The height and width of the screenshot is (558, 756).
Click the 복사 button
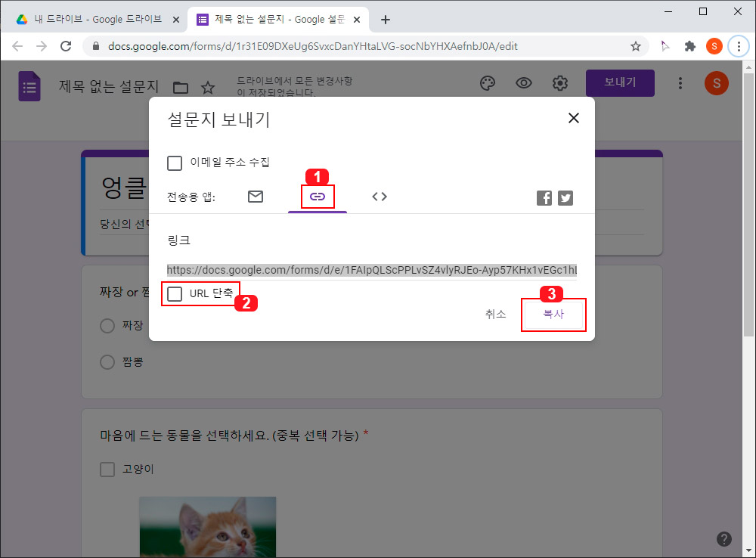(553, 315)
